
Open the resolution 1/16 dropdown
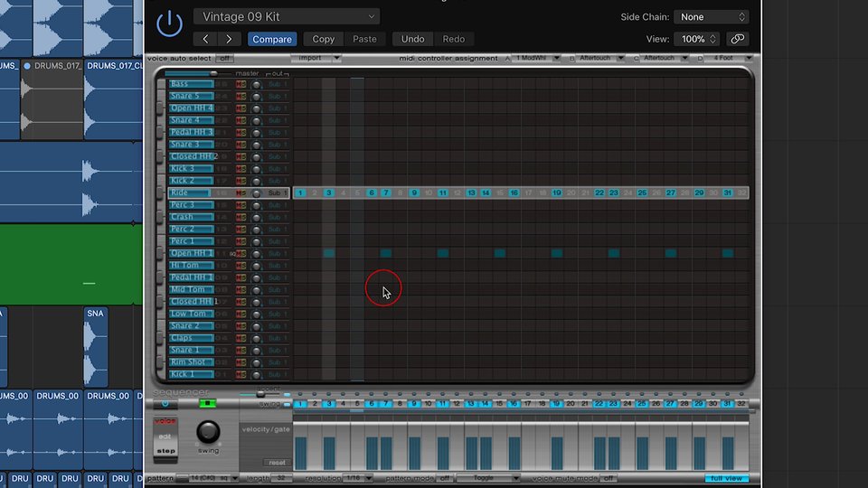tap(358, 478)
